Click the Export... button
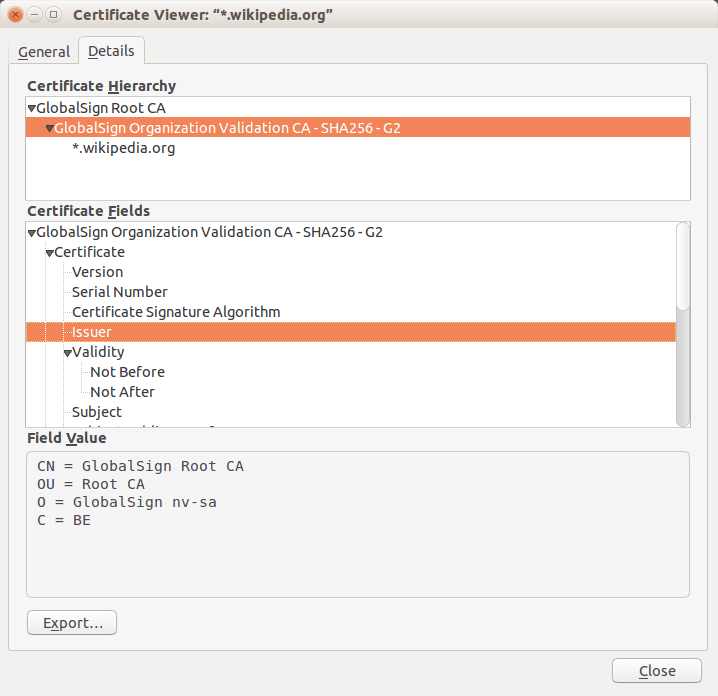The height and width of the screenshot is (696, 718). point(72,623)
